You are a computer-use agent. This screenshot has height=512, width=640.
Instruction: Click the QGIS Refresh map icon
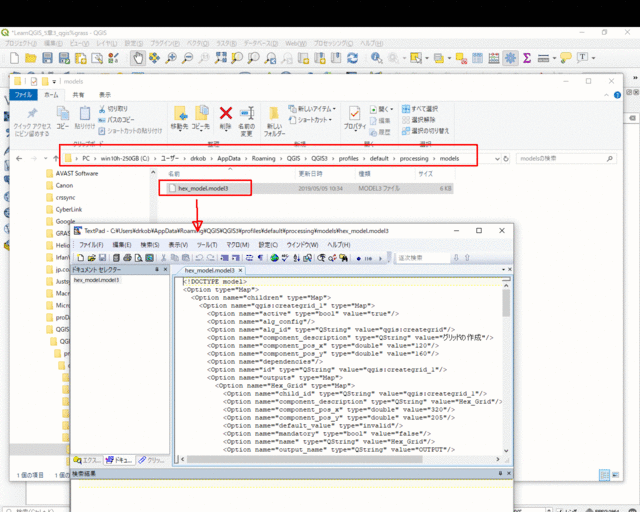pos(352,58)
